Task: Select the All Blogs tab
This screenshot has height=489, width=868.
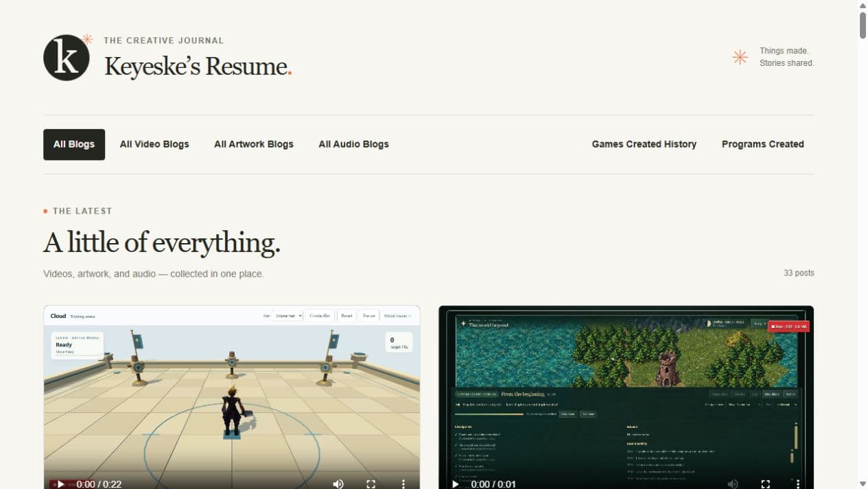Action: (x=74, y=144)
